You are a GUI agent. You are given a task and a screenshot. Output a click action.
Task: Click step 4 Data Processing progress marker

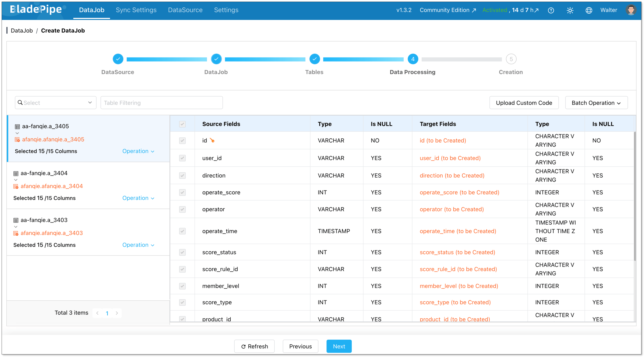[x=413, y=59]
